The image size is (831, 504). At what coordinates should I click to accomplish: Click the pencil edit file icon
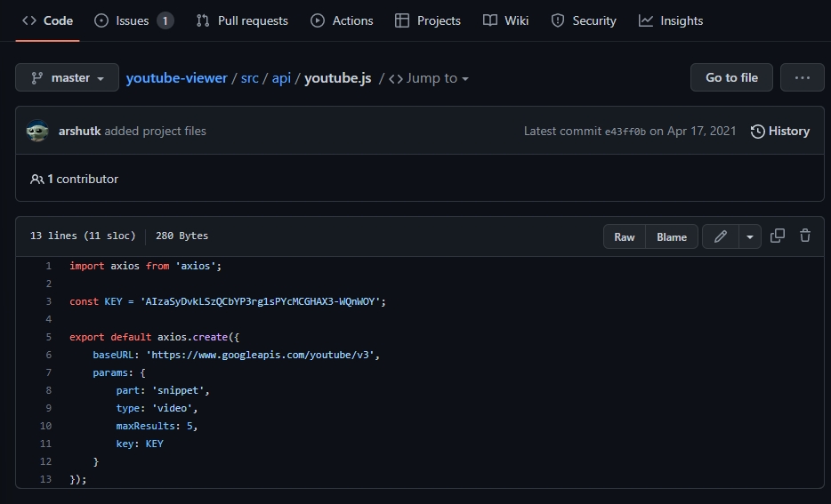[x=721, y=236]
